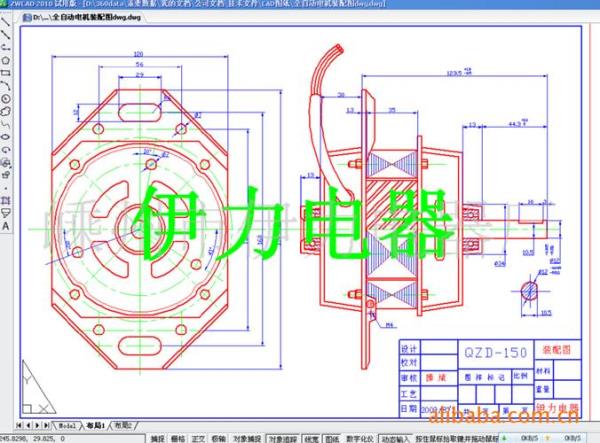Click the 装配图 text in title block
This screenshot has width=600, height=443.
[557, 349]
